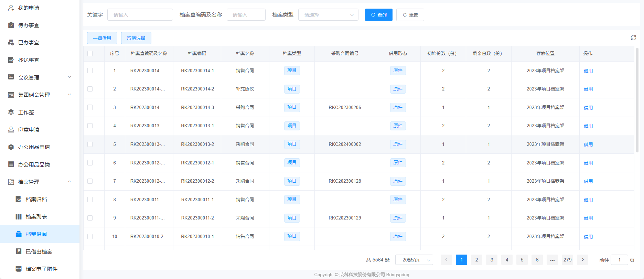
Task: Go to 我的申请 in sidebar
Action: pyautogui.click(x=29, y=8)
